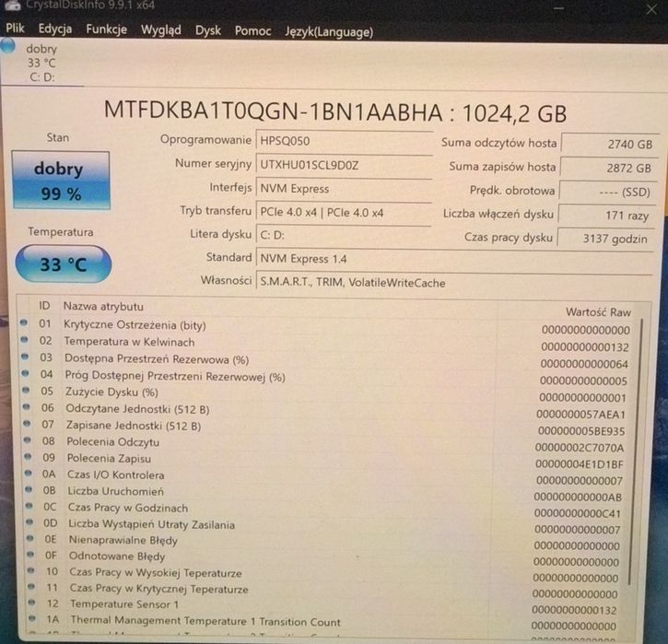Click the status dot of attribute 0E

(29, 538)
